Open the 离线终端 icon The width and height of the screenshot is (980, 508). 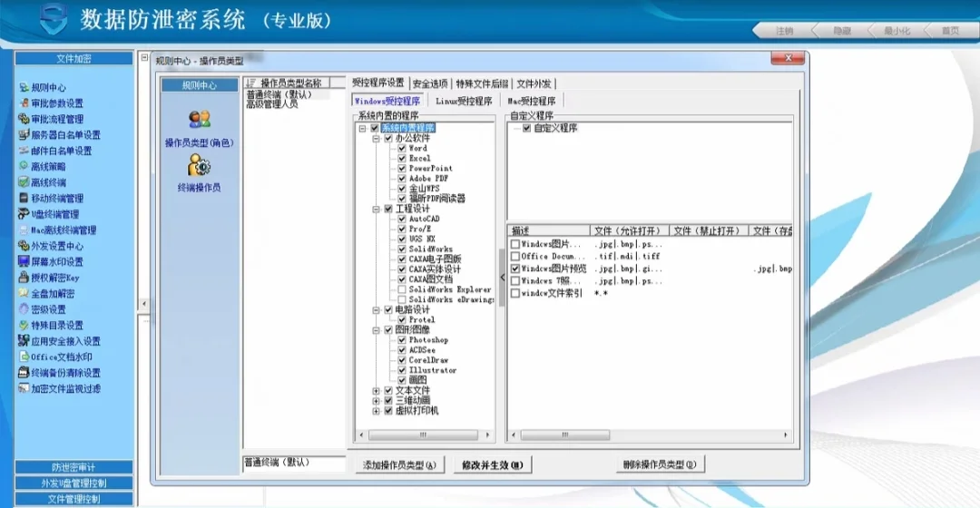click(24, 182)
